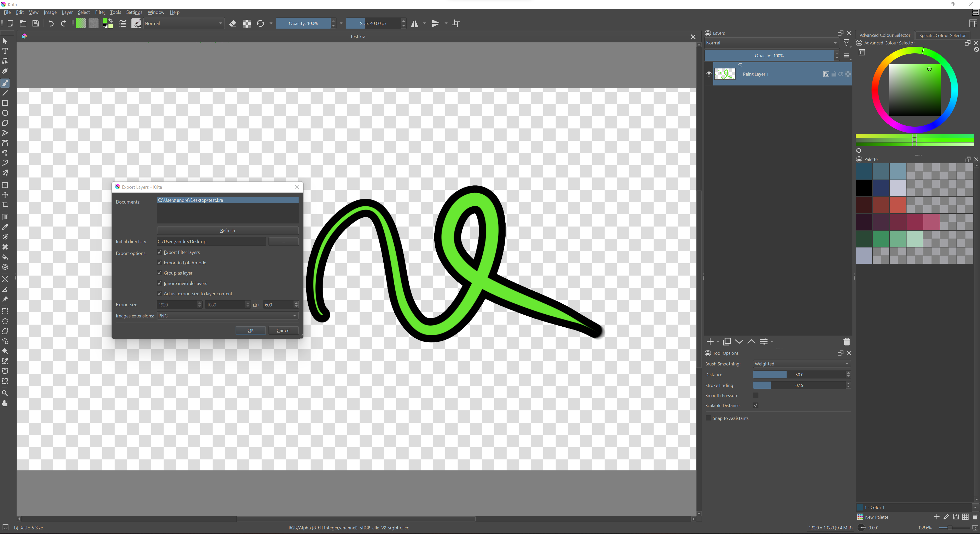Select the Zoom tool

click(5, 393)
